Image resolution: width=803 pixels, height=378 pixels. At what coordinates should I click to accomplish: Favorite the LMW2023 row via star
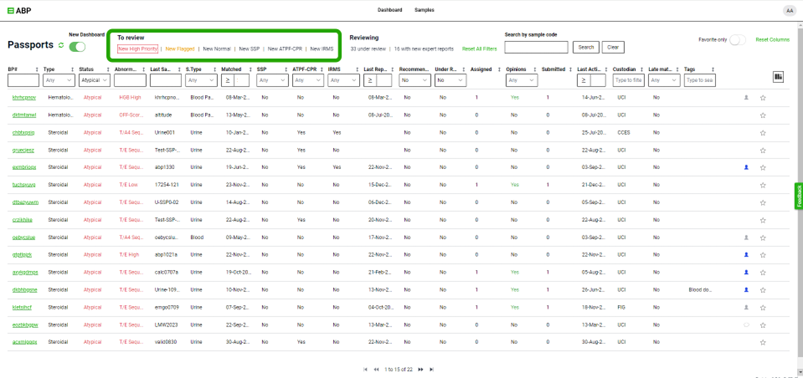click(763, 325)
